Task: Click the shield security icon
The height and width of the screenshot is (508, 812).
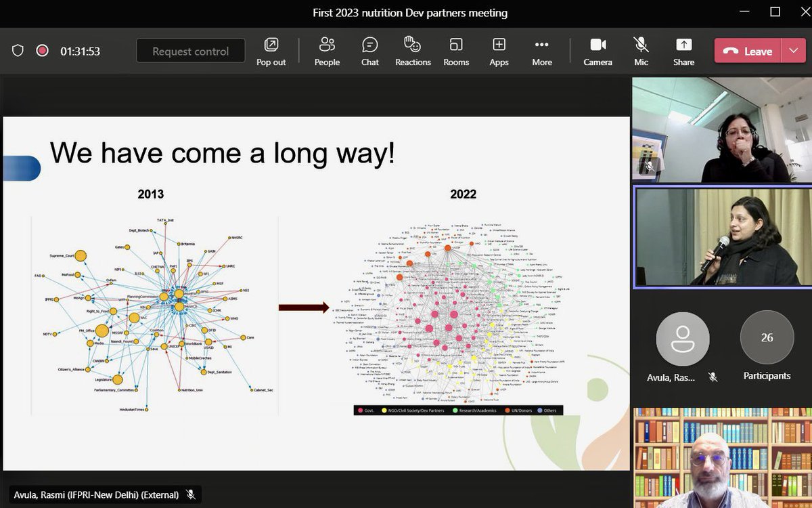Action: click(x=18, y=51)
